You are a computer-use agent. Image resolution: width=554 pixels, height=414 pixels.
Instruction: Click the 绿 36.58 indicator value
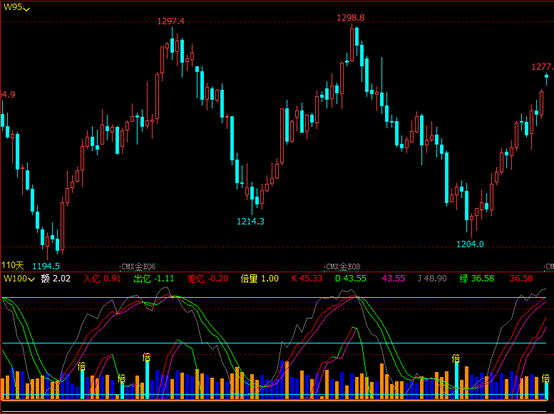point(477,279)
